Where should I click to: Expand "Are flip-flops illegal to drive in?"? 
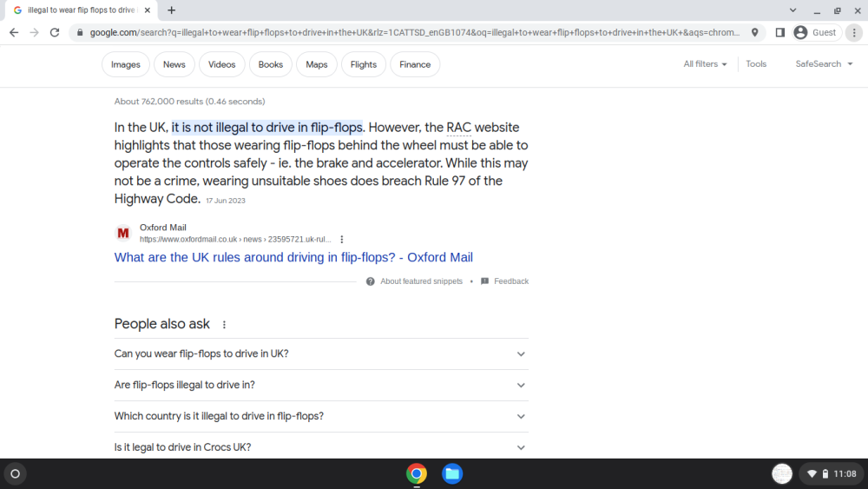pyautogui.click(x=321, y=385)
